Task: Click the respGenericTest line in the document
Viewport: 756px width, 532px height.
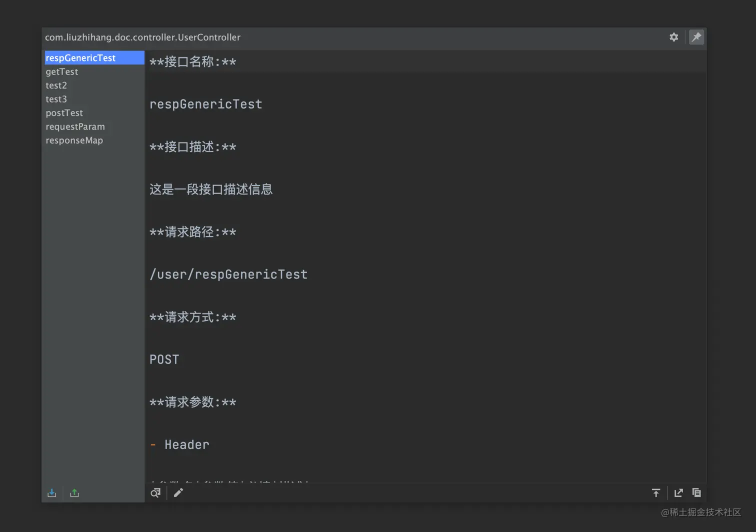Action: coord(205,104)
